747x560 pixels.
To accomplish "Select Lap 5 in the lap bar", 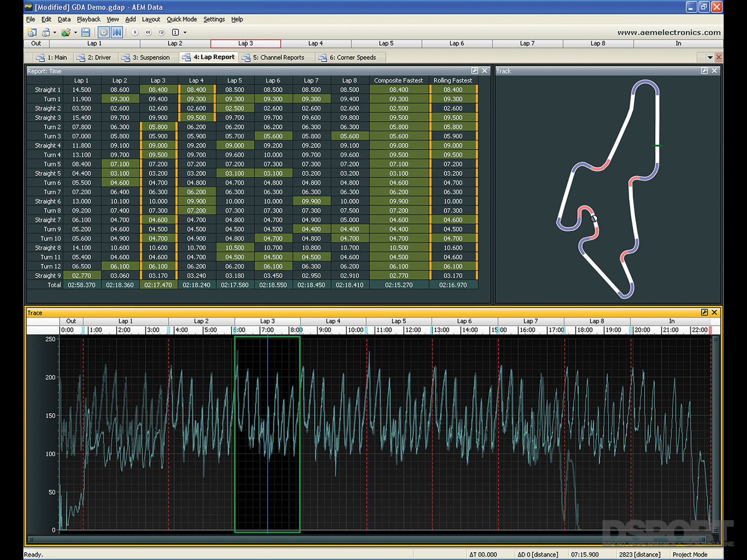I will pyautogui.click(x=386, y=43).
